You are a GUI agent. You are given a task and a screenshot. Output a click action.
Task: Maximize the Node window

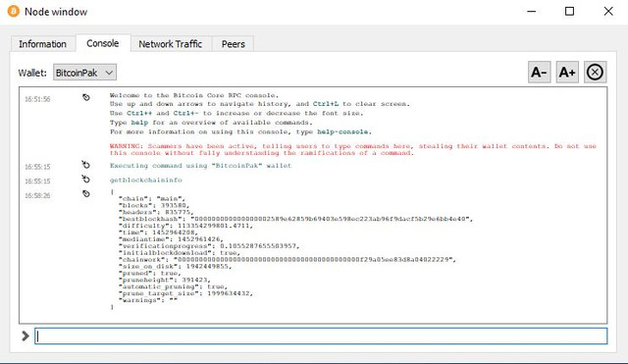pyautogui.click(x=569, y=11)
